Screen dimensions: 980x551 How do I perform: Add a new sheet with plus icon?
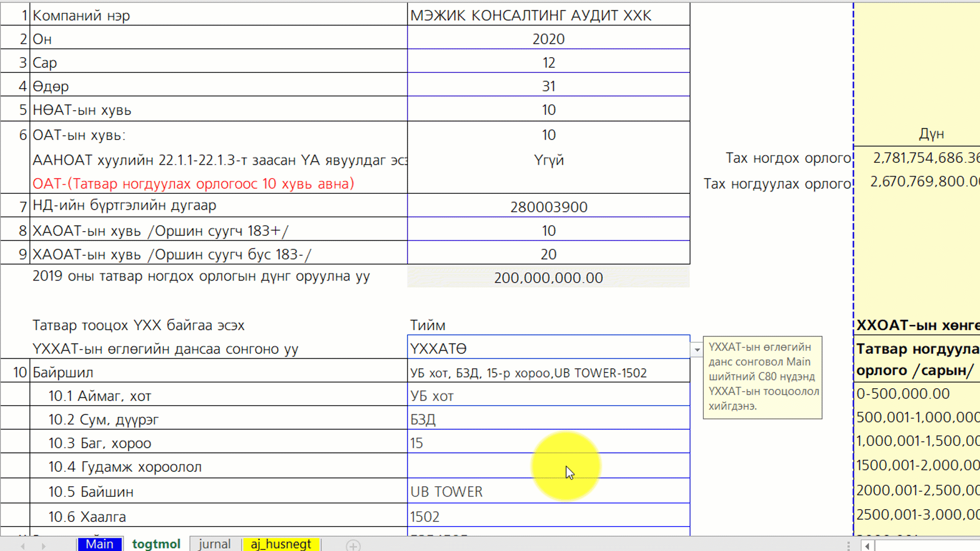[x=353, y=545]
